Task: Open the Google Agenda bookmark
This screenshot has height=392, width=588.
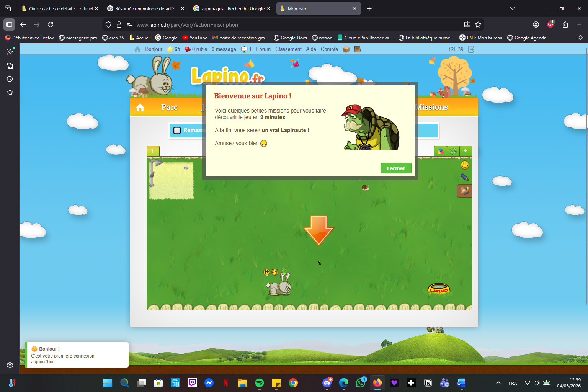Action: [527, 38]
